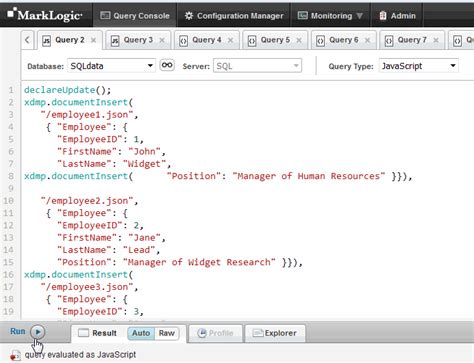Switch to the Query 2 tab

pyautogui.click(x=70, y=40)
